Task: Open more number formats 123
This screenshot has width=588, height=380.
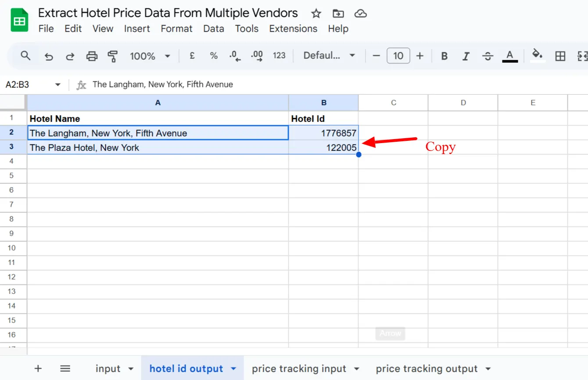Action: point(279,56)
